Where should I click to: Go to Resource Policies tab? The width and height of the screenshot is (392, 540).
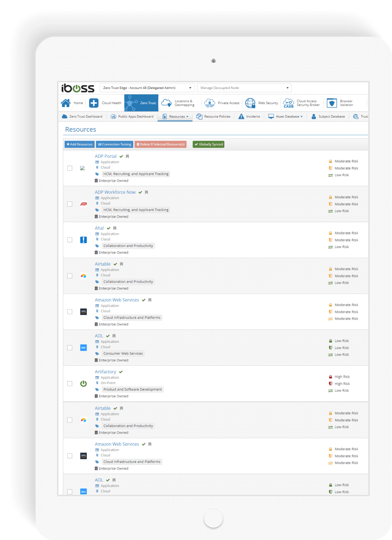click(x=214, y=116)
